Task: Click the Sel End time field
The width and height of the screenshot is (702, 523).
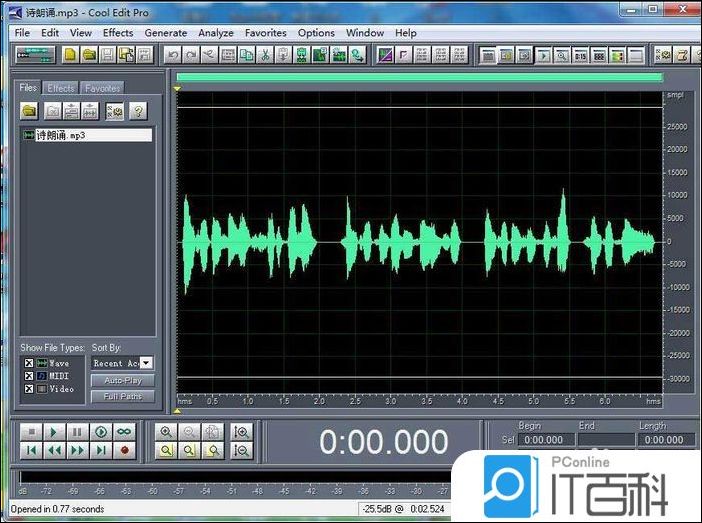Action: coord(606,440)
